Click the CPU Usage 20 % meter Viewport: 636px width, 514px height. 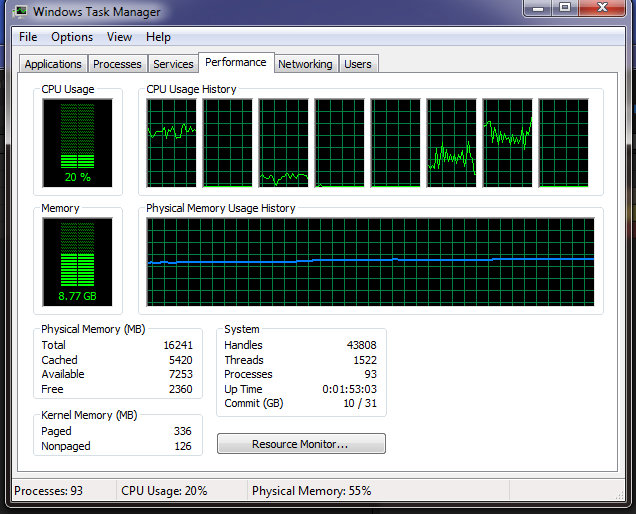coord(77,143)
